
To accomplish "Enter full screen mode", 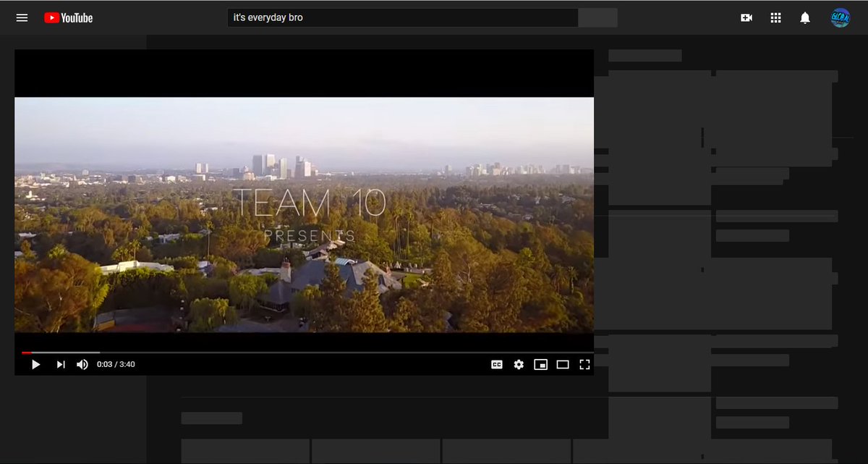I will pyautogui.click(x=584, y=364).
